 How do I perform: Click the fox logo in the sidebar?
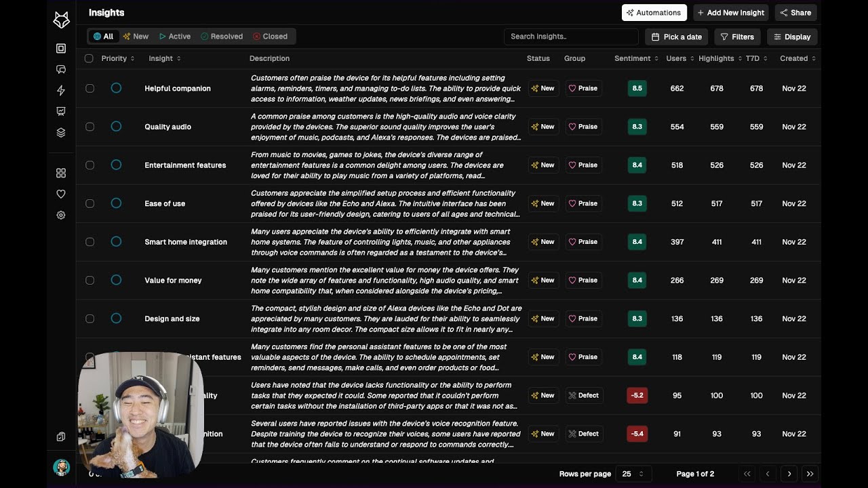[61, 20]
